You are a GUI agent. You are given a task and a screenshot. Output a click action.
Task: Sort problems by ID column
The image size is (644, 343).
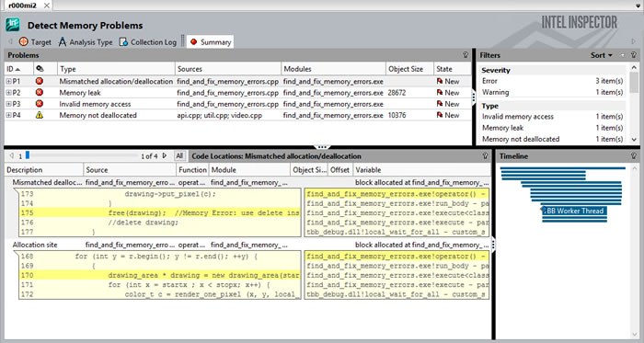click(x=19, y=69)
